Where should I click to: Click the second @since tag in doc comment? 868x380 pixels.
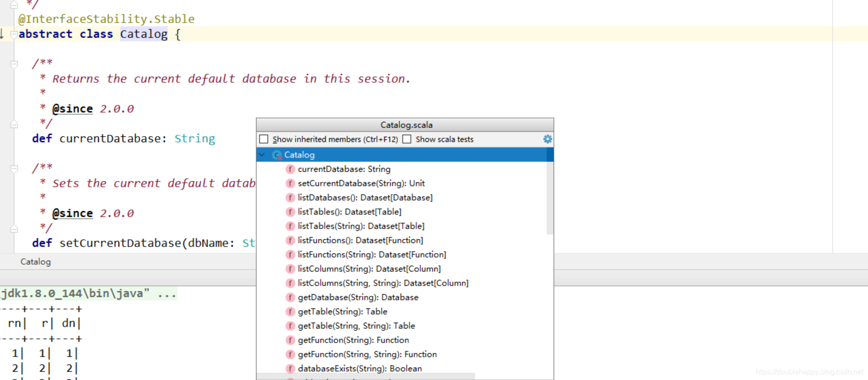click(72, 214)
